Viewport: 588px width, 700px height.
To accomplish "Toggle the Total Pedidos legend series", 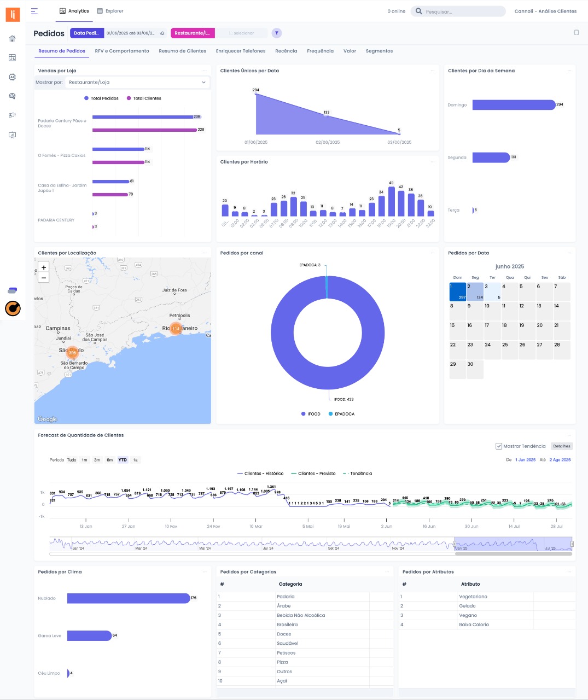I will click(101, 98).
